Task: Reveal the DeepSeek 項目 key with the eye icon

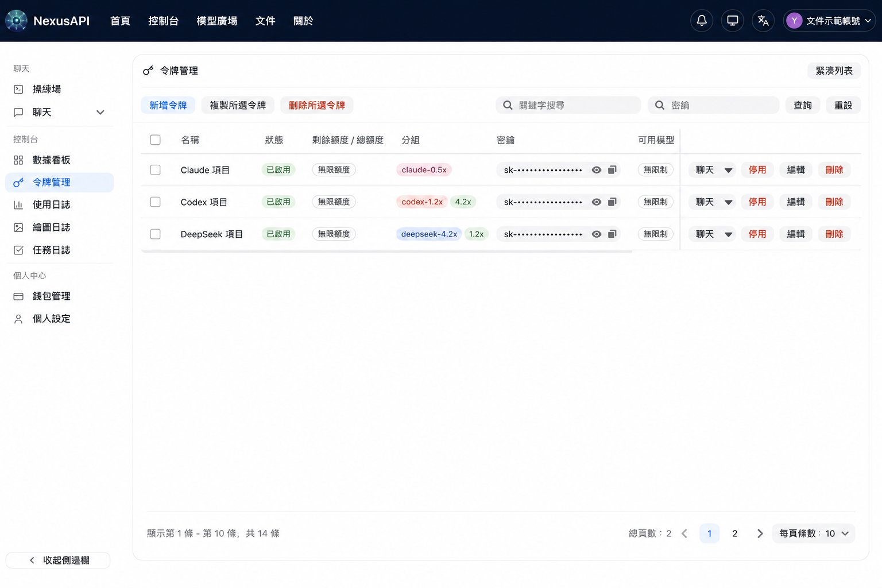Action: [x=597, y=234]
